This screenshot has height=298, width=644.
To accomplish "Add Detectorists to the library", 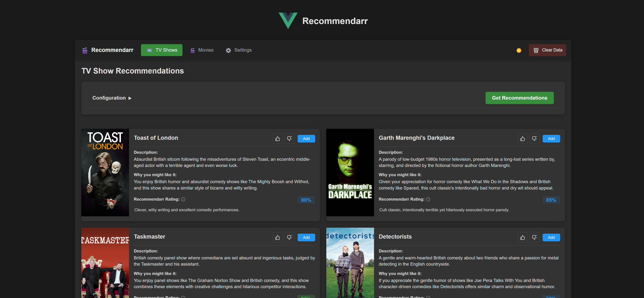I will click(551, 238).
